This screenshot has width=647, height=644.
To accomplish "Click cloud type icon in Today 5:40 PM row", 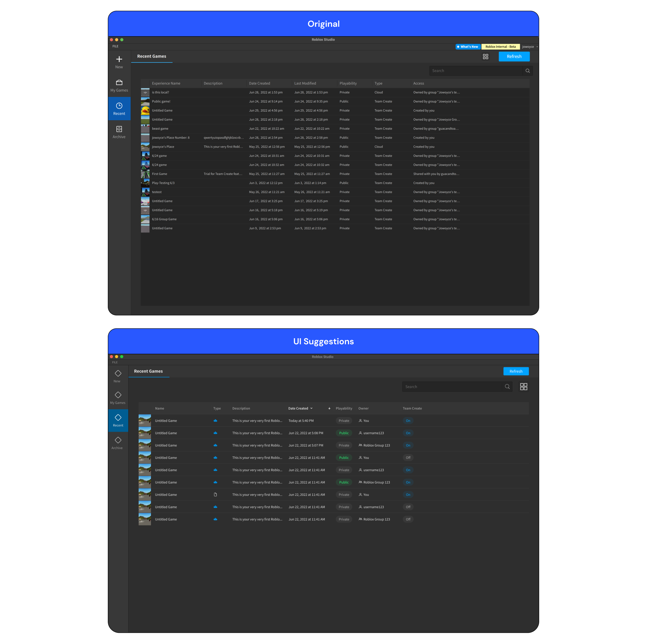I will [215, 421].
